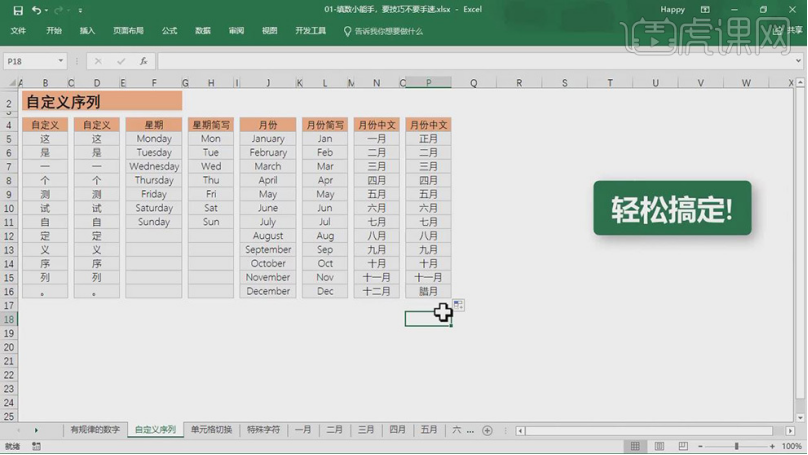This screenshot has height=455, width=808.
Task: Click Ribbon Display Options icon
Action: (x=705, y=10)
